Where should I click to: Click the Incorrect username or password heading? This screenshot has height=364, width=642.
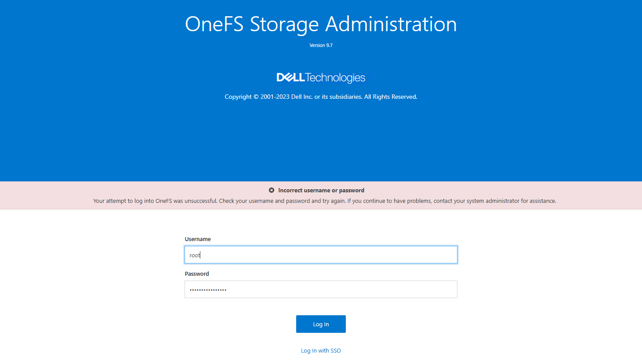click(321, 190)
